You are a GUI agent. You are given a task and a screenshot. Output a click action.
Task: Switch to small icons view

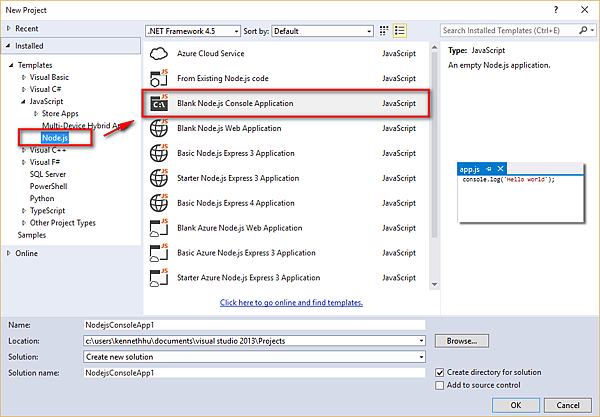click(384, 31)
